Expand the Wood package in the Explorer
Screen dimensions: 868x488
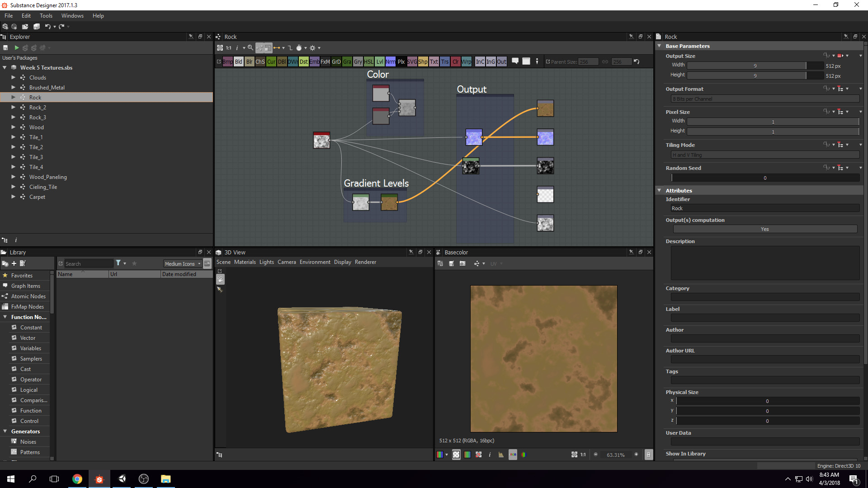[x=13, y=127]
